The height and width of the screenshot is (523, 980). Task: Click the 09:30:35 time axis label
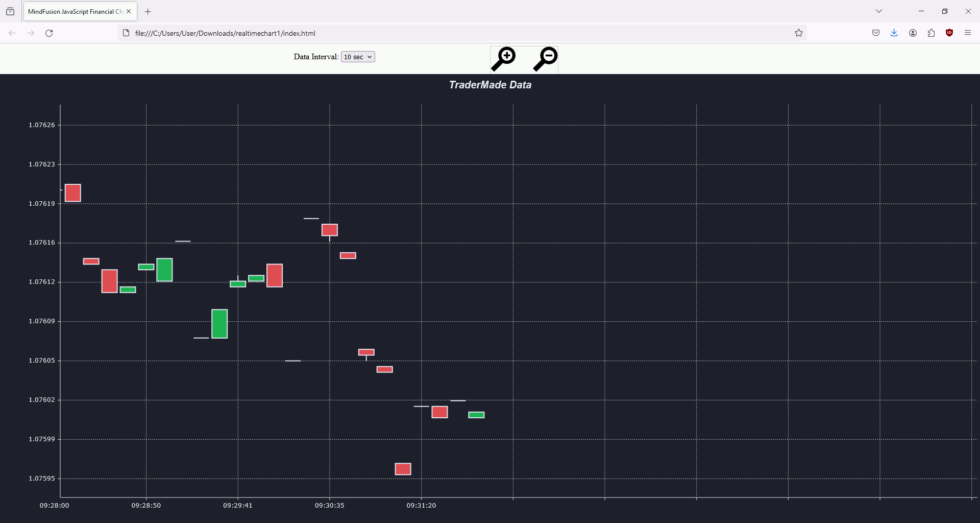pyautogui.click(x=330, y=506)
